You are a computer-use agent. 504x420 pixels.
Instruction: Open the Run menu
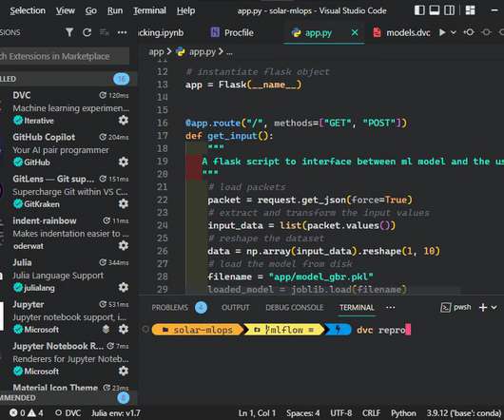point(115,10)
